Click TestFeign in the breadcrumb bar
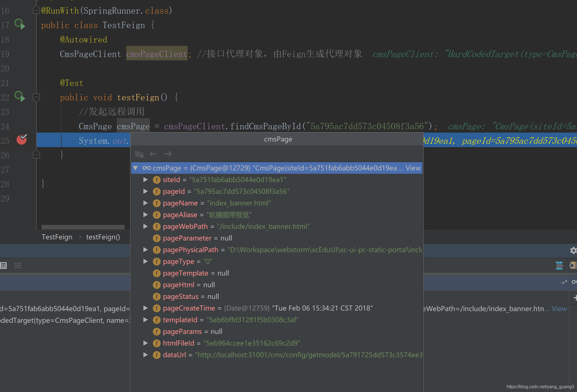 point(57,237)
